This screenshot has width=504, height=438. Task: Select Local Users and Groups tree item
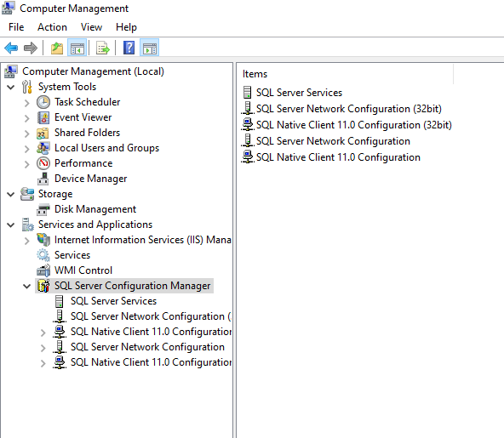click(106, 148)
